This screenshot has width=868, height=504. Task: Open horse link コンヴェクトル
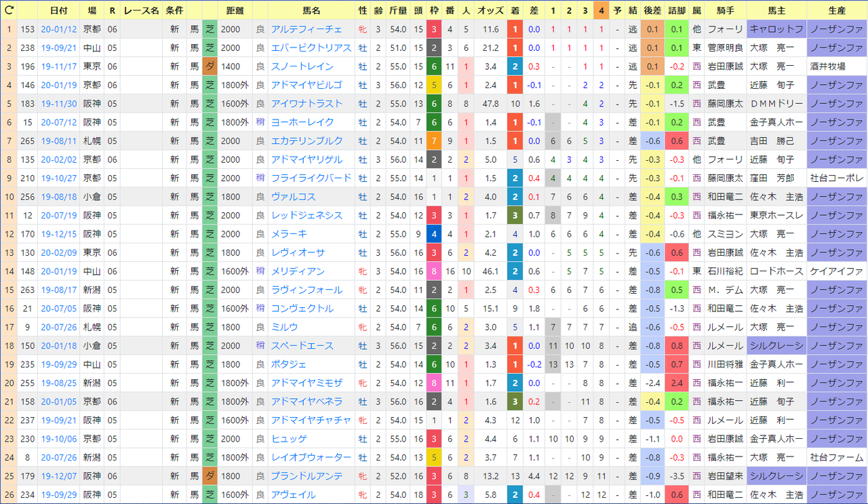pos(302,309)
